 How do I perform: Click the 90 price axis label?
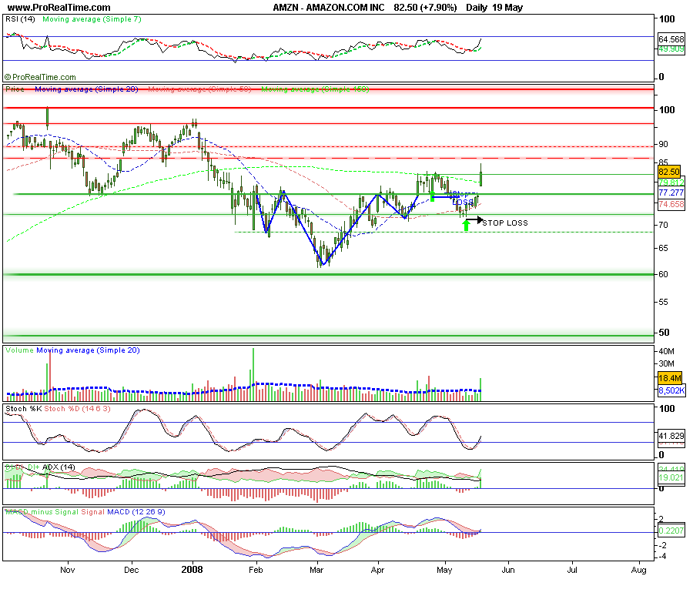(x=664, y=145)
